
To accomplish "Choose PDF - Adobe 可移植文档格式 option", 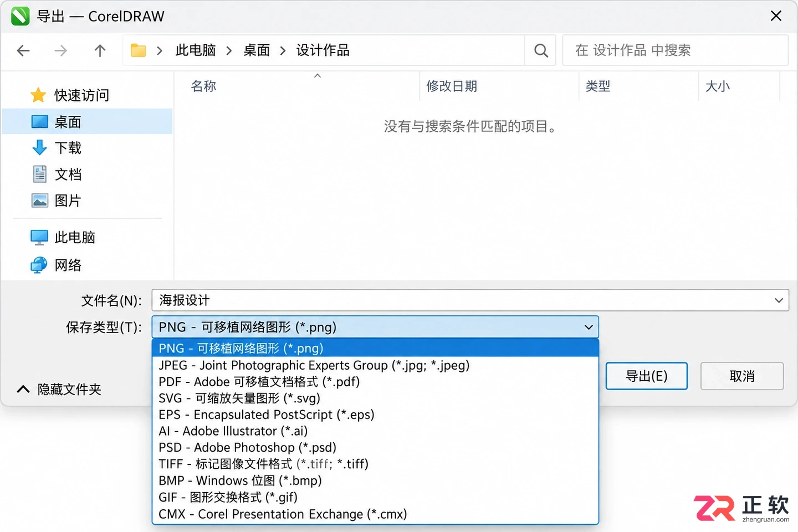I will (375, 382).
